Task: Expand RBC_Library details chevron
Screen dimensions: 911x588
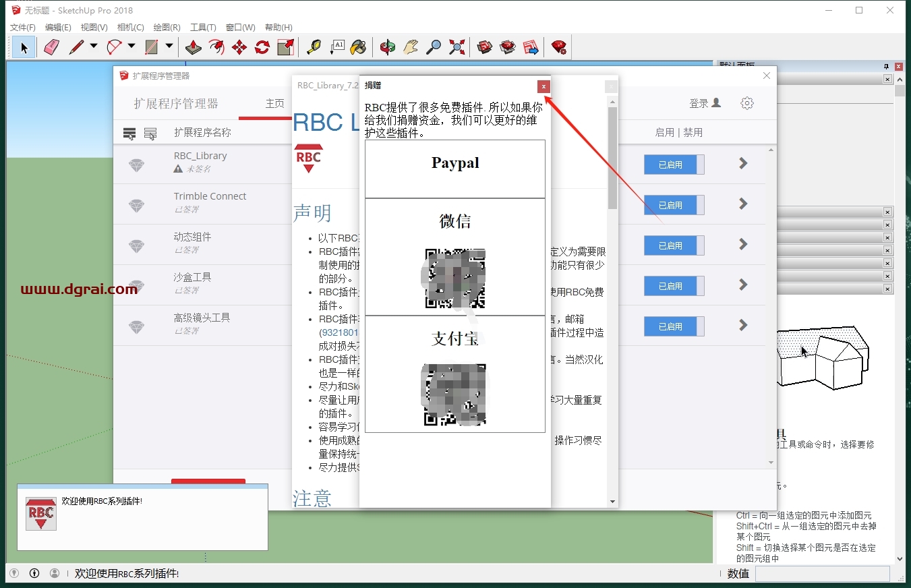Action: 743,163
